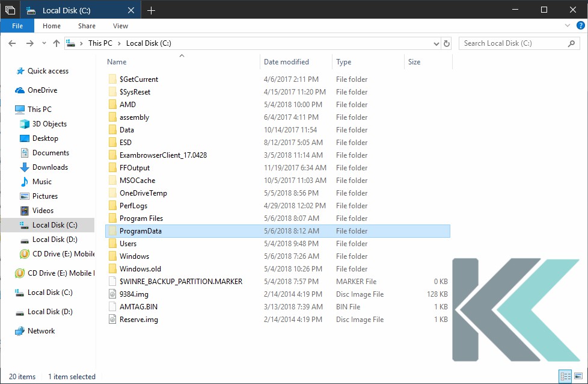Expand breadcrumb chevron before This PC
The image size is (588, 384).
point(81,43)
